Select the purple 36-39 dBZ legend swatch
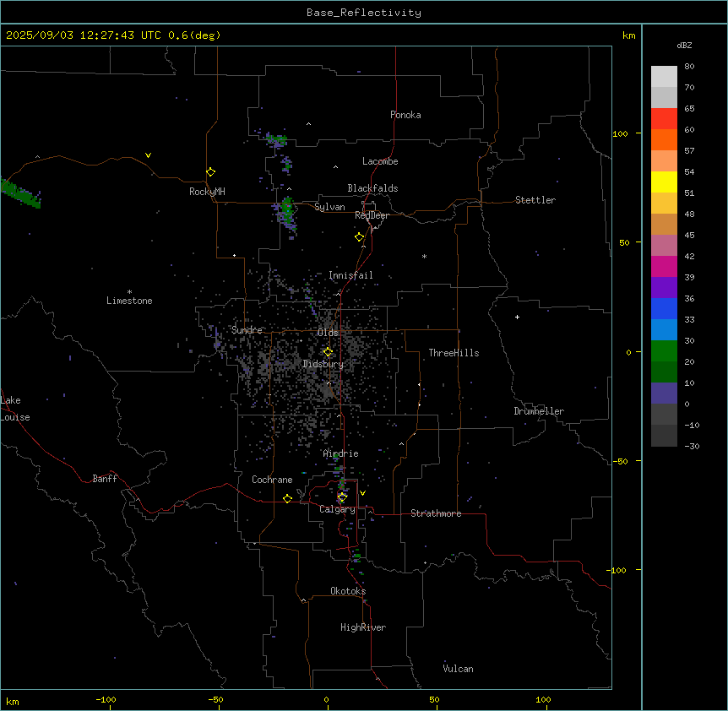Screen dimensions: 728x711 point(664,288)
